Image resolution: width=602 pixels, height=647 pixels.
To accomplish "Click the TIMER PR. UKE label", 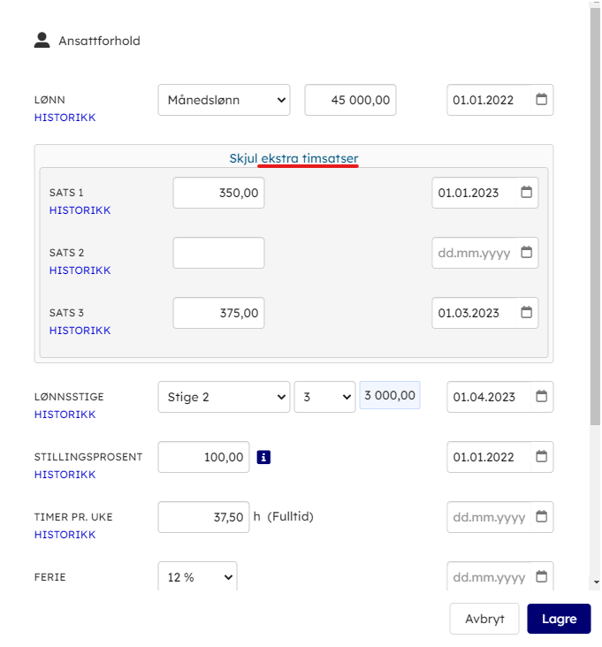I will [73, 517].
